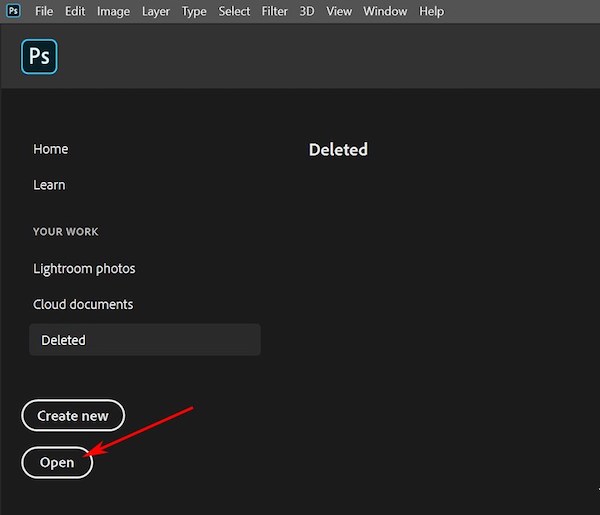Select the Deleted sidebar item
Screen dimensions: 600x515
tap(64, 340)
